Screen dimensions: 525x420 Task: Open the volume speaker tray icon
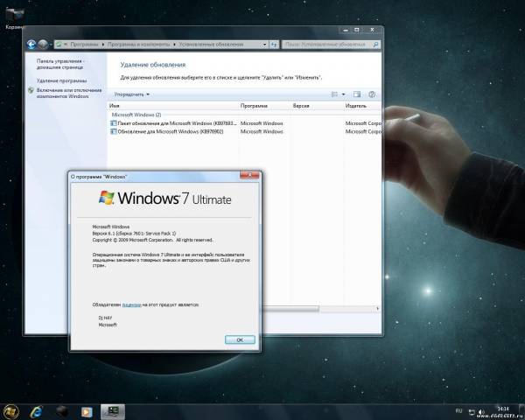click(x=481, y=412)
